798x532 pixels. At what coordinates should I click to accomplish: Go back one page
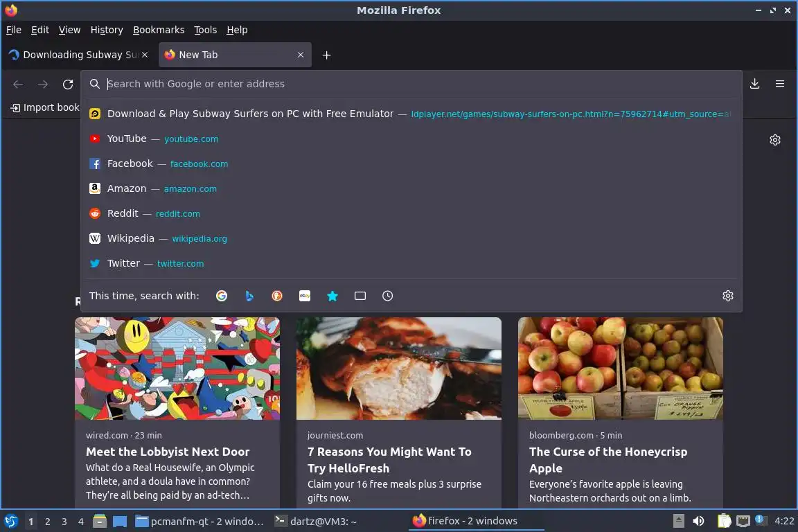point(18,84)
